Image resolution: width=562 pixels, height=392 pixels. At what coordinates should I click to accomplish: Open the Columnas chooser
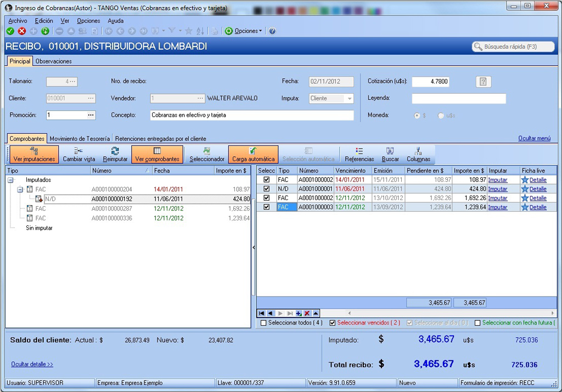click(x=418, y=154)
